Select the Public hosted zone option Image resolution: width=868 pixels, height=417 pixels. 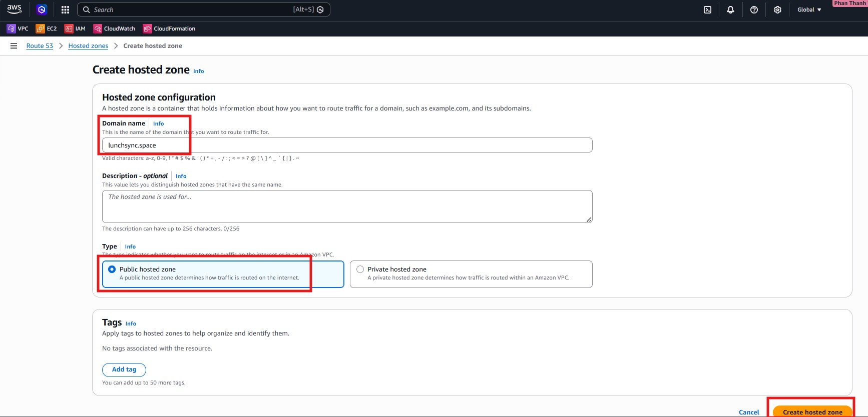112,269
